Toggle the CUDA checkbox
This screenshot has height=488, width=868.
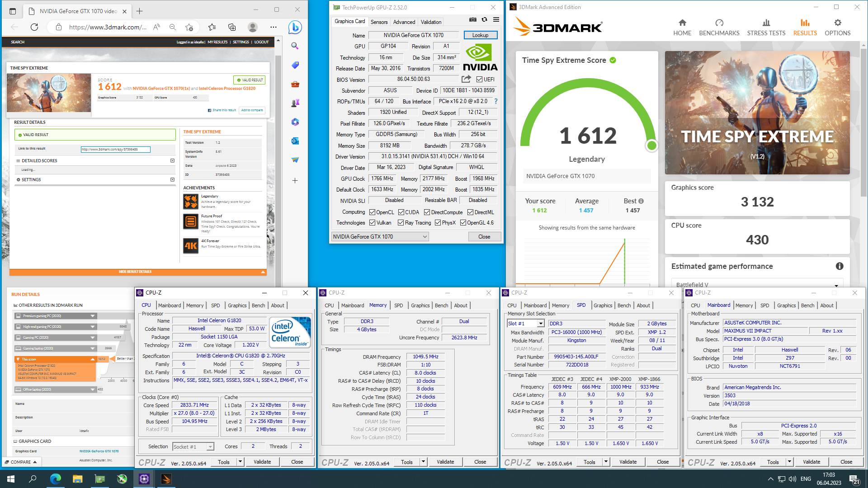click(x=401, y=212)
